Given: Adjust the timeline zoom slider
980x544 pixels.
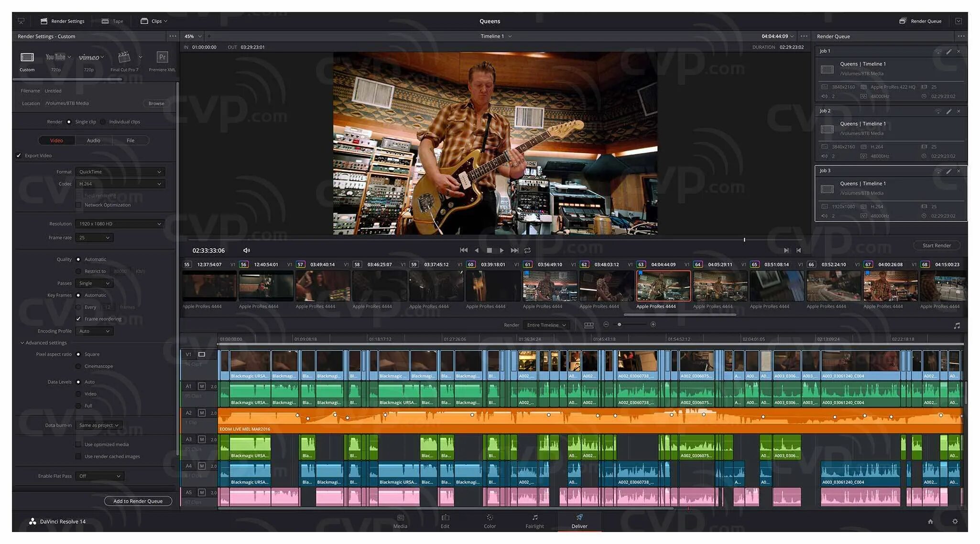Looking at the screenshot, I should [x=620, y=324].
